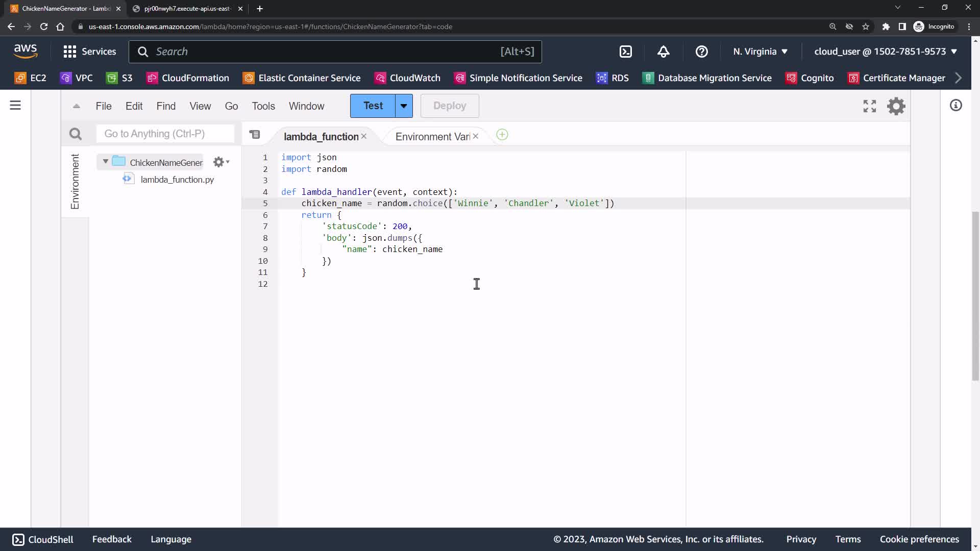The image size is (980, 551).
Task: Open the notifications bell
Action: (x=663, y=52)
